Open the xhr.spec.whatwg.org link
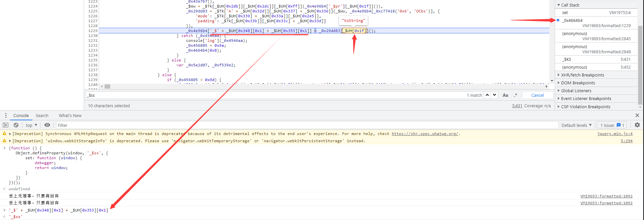The width and height of the screenshot is (644, 220). [425, 134]
